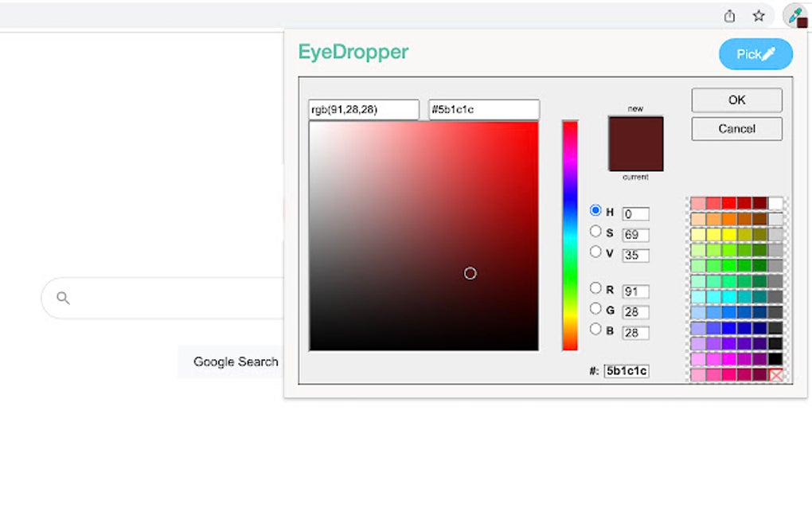Click the Google Search label

tap(236, 361)
